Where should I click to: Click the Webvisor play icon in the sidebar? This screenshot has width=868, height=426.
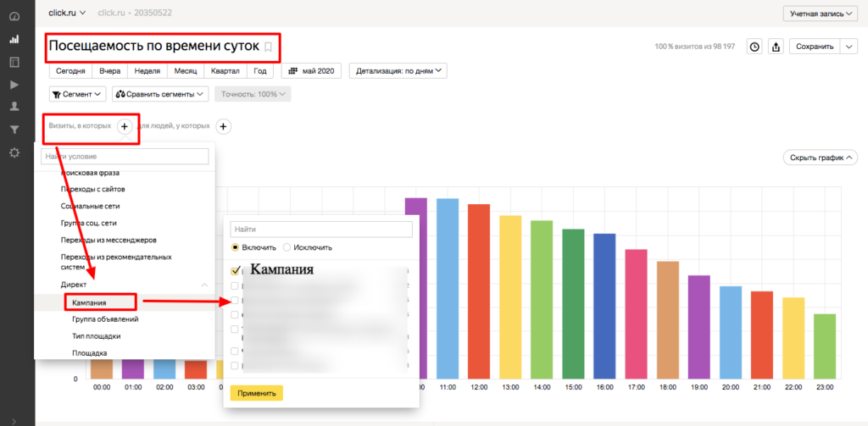click(x=14, y=84)
